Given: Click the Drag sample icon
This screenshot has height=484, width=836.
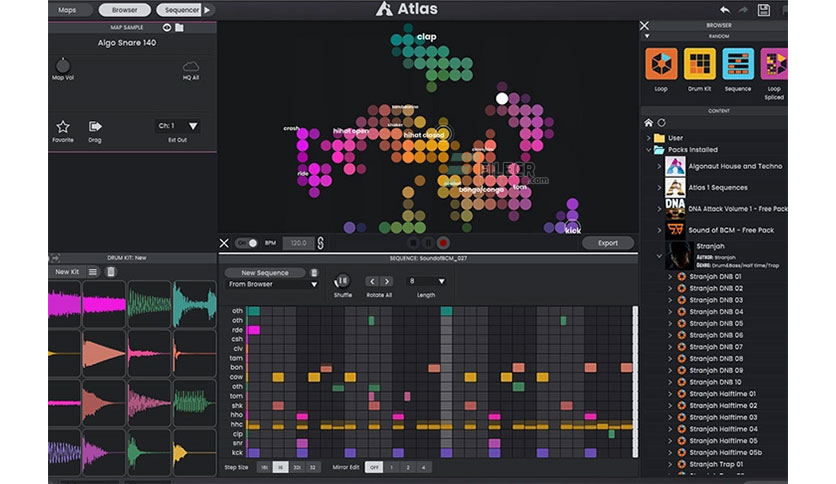Looking at the screenshot, I should pyautogui.click(x=95, y=127).
